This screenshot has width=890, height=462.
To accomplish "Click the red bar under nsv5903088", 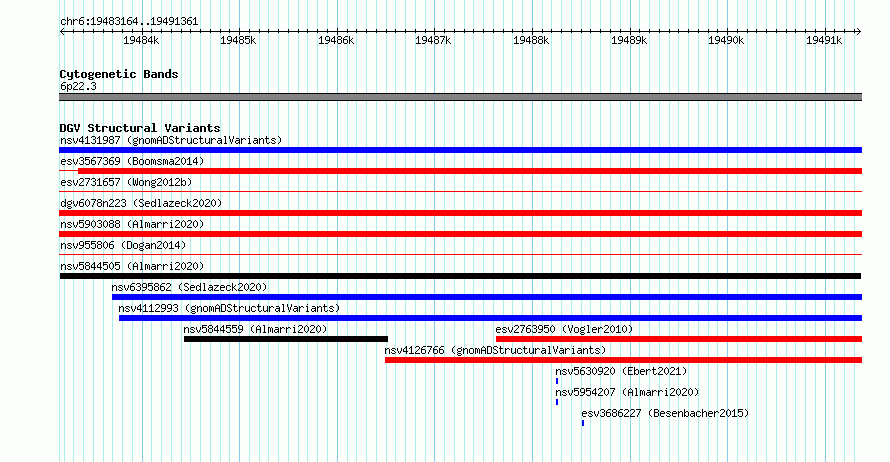I will point(460,234).
